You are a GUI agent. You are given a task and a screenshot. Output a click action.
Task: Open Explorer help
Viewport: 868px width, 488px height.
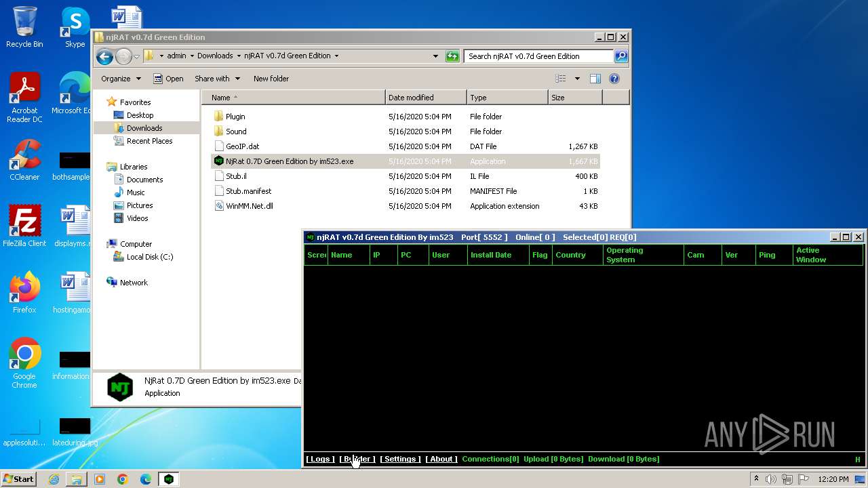pyautogui.click(x=614, y=79)
